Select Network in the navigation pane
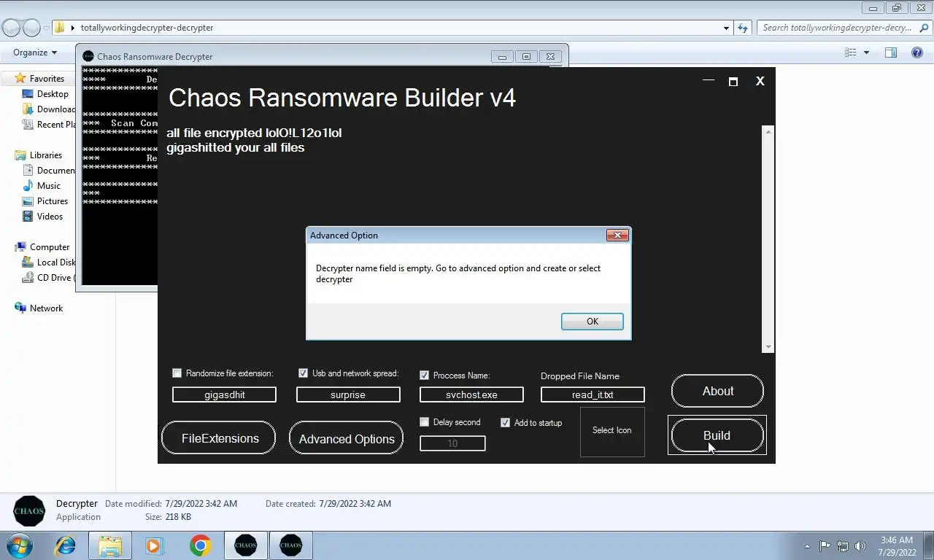The height and width of the screenshot is (560, 934). (x=46, y=308)
